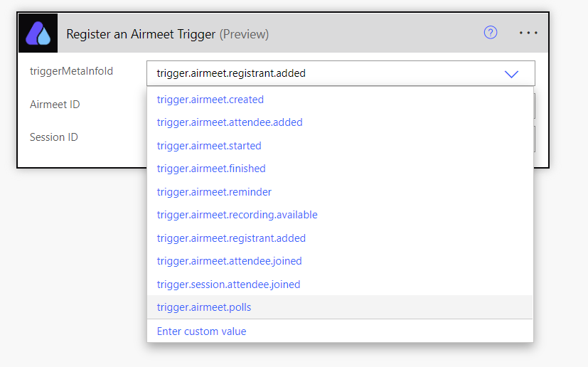Click the triggerMetaInfoId combo box field
Image resolution: width=588 pixels, height=367 pixels.
[x=341, y=73]
